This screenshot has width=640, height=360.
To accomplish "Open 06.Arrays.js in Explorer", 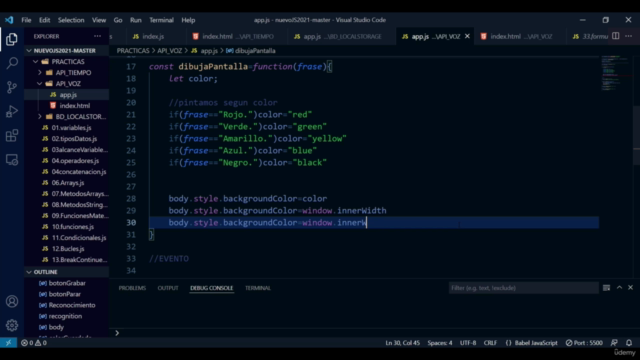I will [x=68, y=183].
